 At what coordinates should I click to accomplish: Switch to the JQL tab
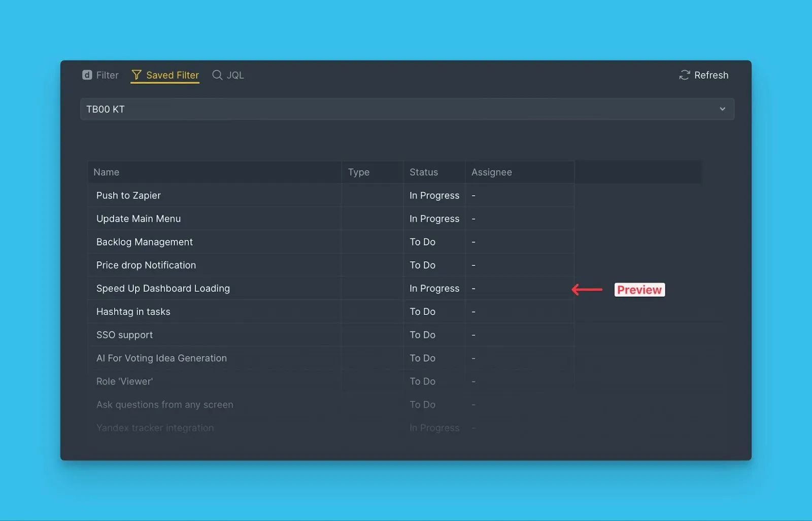(x=235, y=75)
